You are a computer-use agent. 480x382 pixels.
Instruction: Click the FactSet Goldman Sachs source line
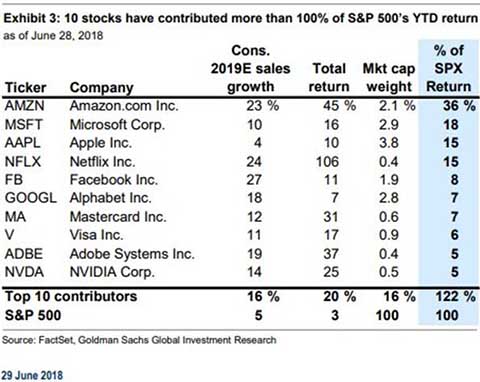point(139,340)
